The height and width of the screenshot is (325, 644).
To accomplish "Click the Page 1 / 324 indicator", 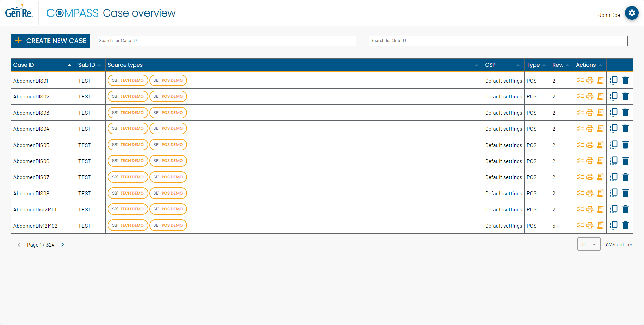I will pyautogui.click(x=41, y=245).
